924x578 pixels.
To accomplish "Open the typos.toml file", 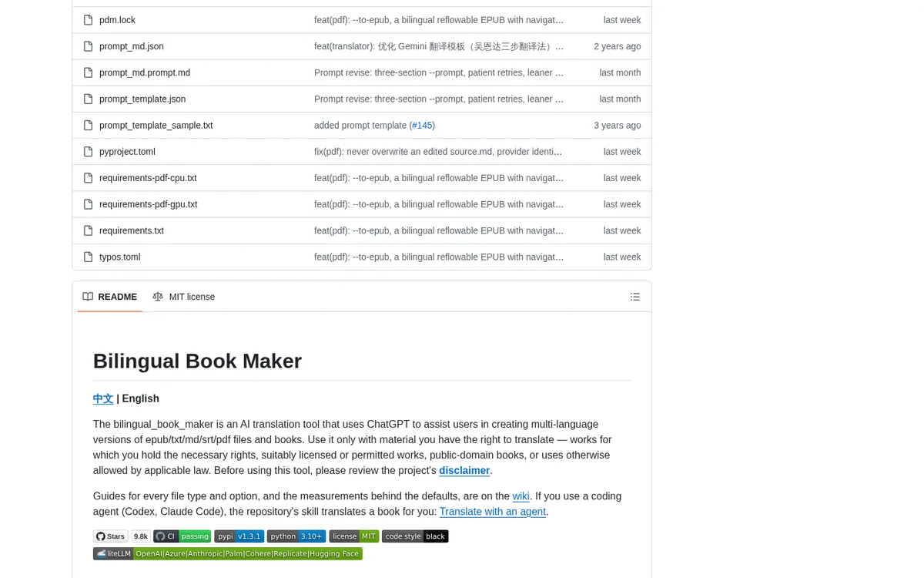I will [x=120, y=257].
